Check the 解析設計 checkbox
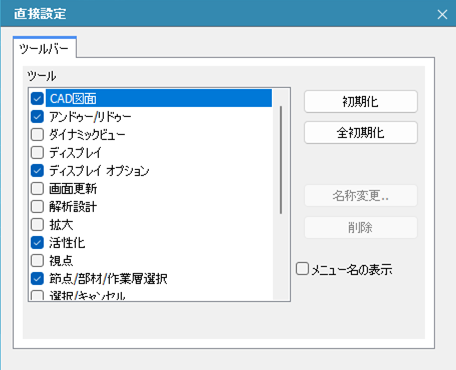The height and width of the screenshot is (370, 456). pyautogui.click(x=37, y=207)
